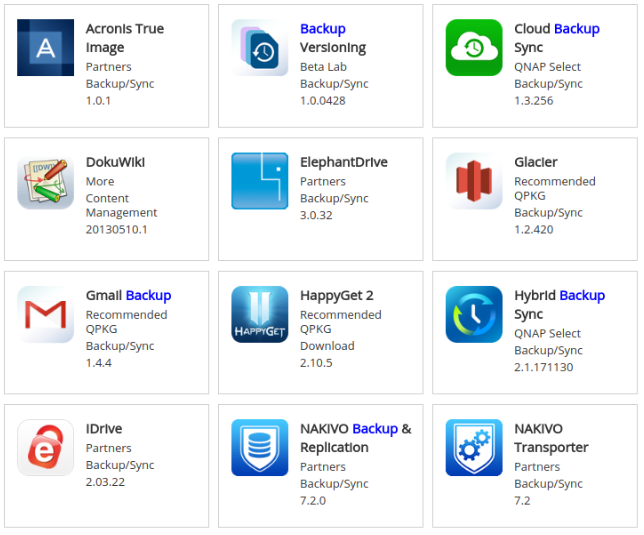
Task: Click the NAKIVO Transporter title
Action: point(552,438)
